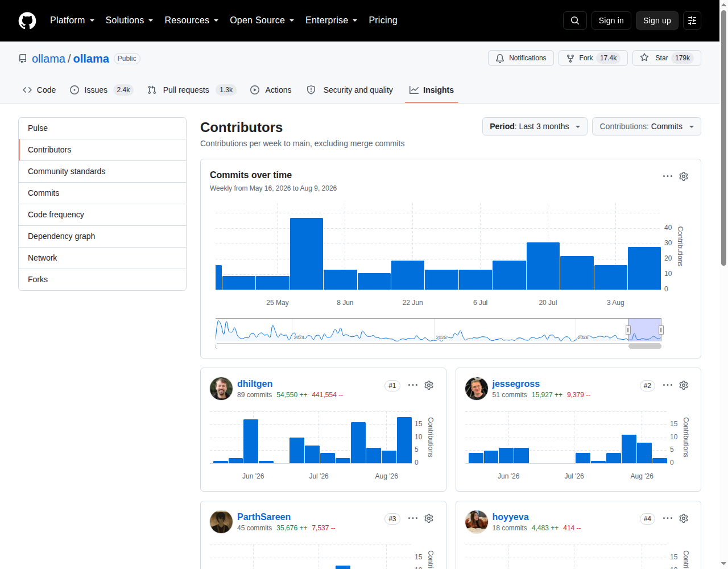View hoyyeva's avatar profile picture
This screenshot has width=728, height=569.
click(477, 522)
